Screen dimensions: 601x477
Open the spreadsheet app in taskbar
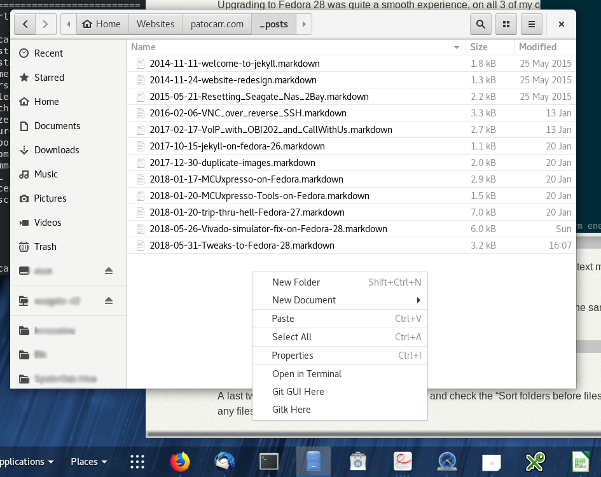click(581, 462)
